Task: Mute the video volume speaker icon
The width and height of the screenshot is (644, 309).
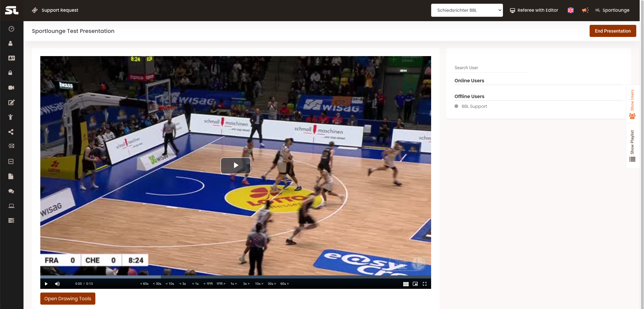Action: pos(57,284)
